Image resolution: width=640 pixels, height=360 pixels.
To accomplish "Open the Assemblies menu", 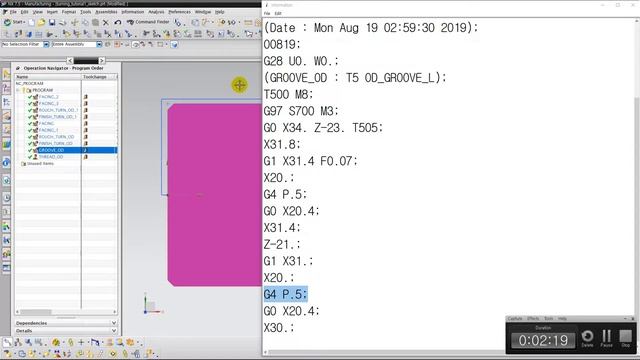I will [106, 12].
